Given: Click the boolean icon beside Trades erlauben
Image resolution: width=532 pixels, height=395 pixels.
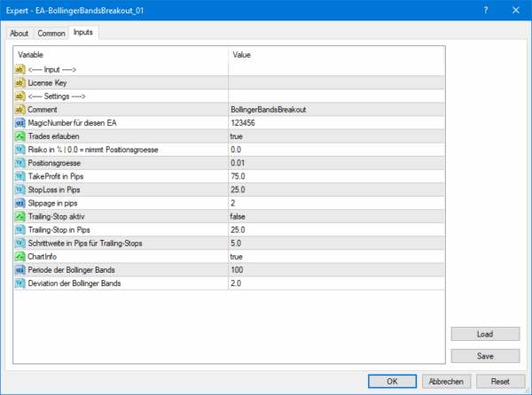Looking at the screenshot, I should [20, 136].
